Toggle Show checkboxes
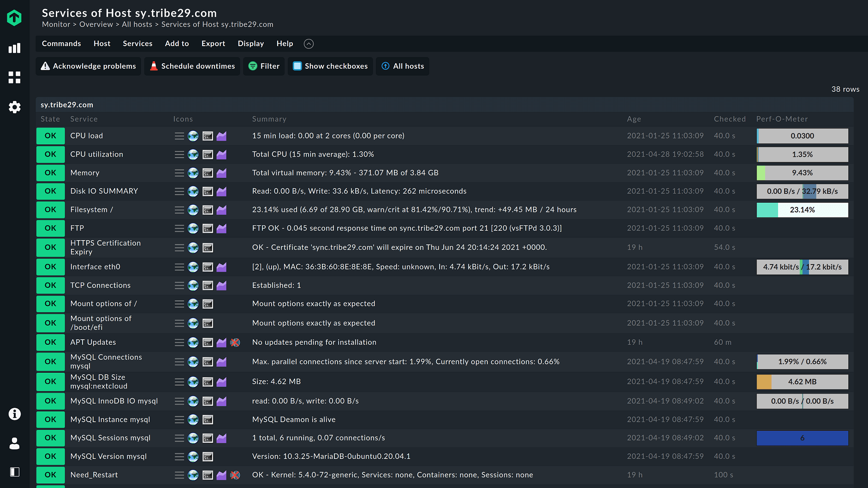Viewport: 868px width, 488px height. (x=330, y=66)
